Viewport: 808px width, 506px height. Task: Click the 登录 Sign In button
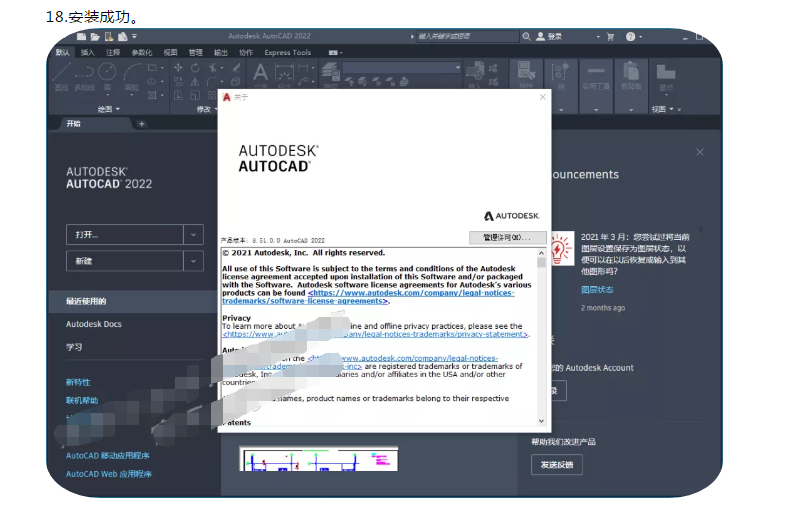(x=549, y=37)
